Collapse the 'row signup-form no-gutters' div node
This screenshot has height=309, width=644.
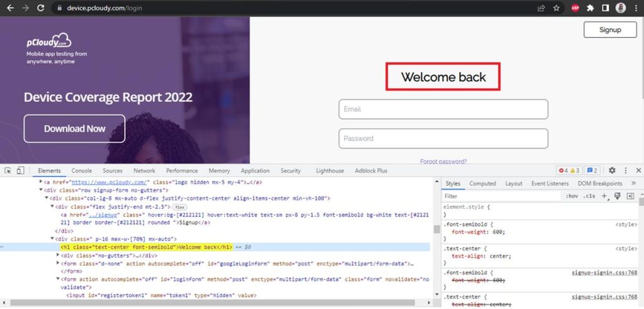(42, 190)
